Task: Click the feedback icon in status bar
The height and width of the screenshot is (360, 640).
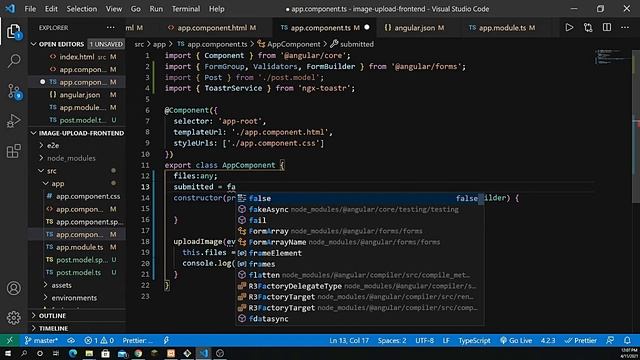Action: (x=610, y=340)
